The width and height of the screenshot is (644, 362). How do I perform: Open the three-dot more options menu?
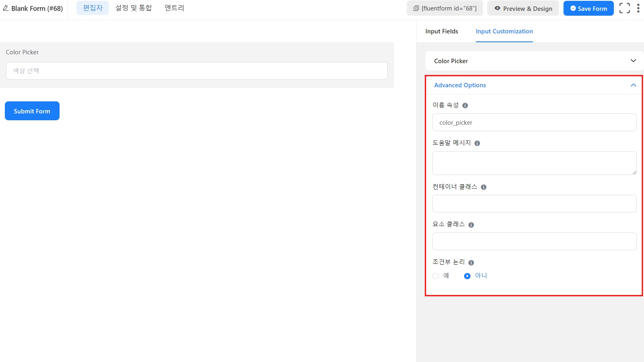[638, 8]
